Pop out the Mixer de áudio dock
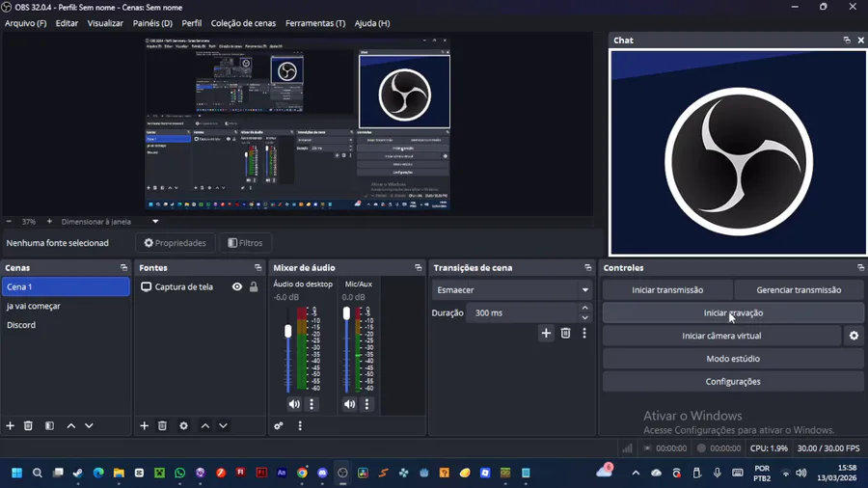The height and width of the screenshot is (488, 868). tap(418, 268)
